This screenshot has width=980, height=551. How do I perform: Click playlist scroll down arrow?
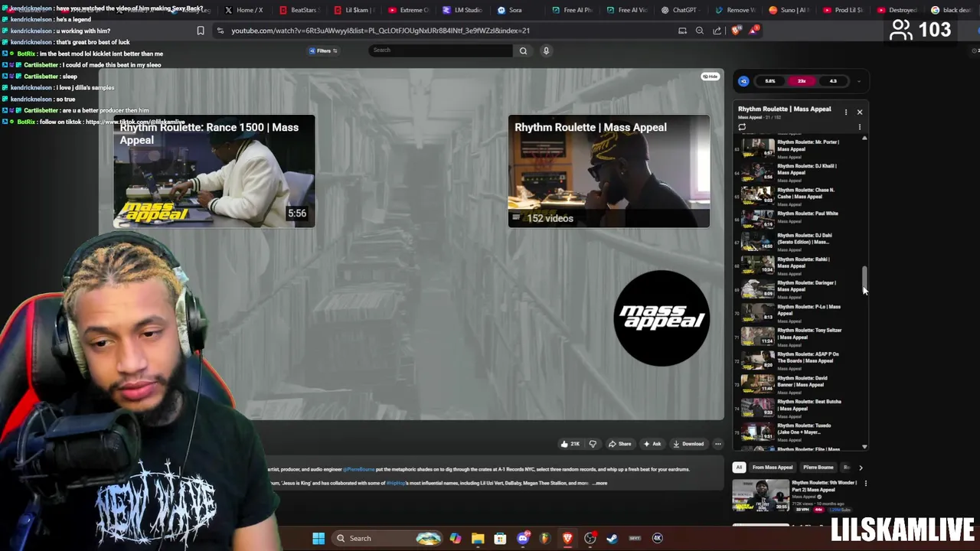(865, 447)
